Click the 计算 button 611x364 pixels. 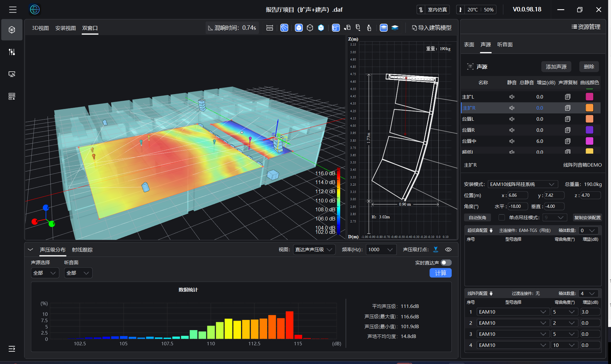tap(440, 273)
